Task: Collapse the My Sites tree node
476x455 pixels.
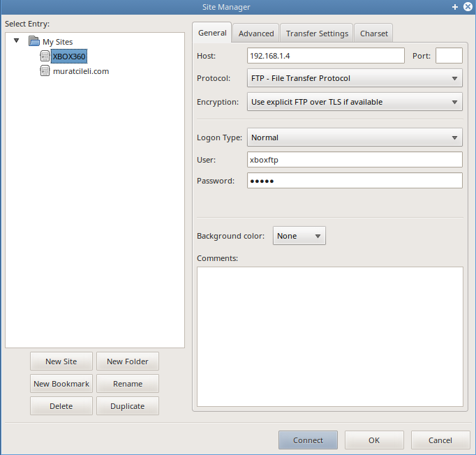Action: (16, 40)
